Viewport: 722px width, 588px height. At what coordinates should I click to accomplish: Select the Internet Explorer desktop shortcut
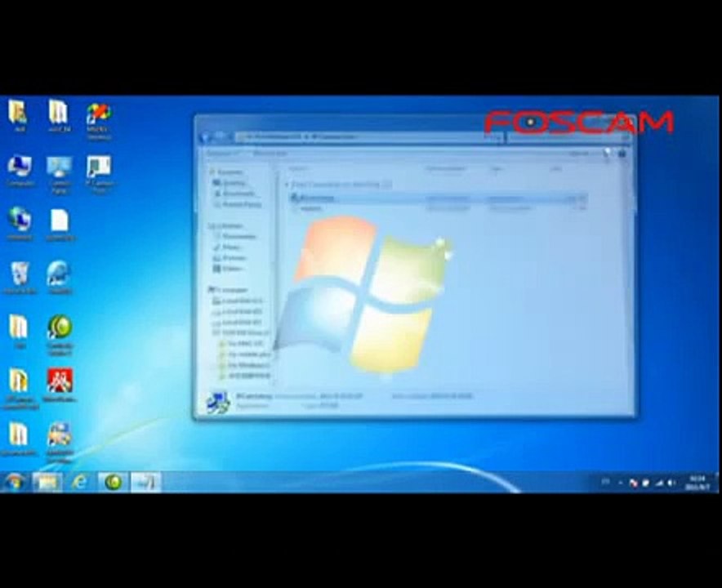pos(59,277)
